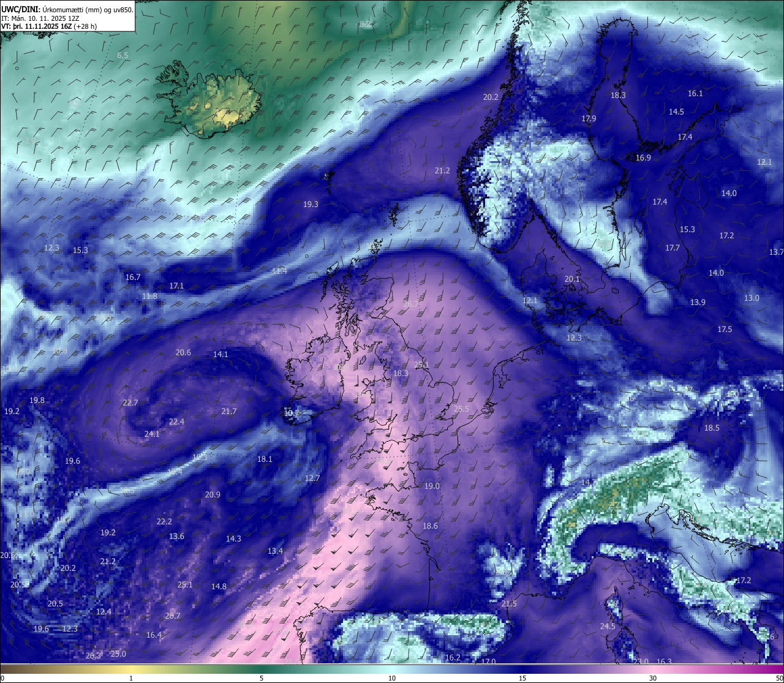Click the 13.0 value label

[752, 298]
